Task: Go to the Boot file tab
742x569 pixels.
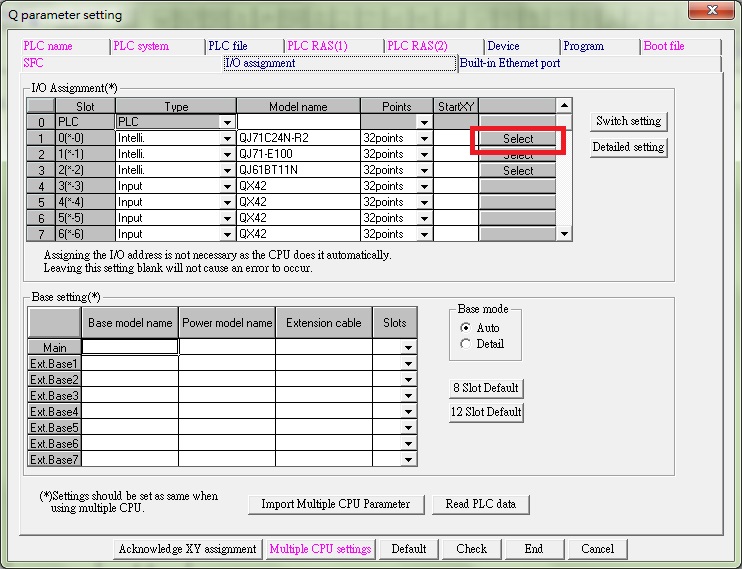Action: pyautogui.click(x=664, y=46)
